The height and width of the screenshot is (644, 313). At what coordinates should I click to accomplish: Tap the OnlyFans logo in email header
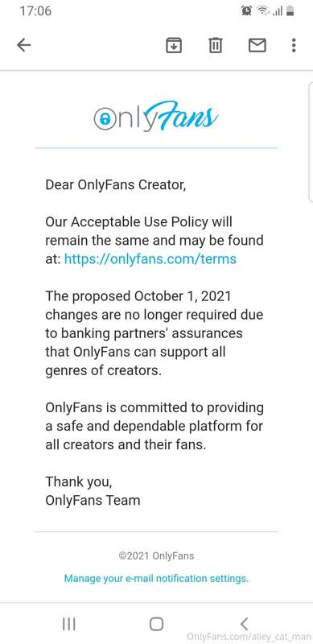156,117
